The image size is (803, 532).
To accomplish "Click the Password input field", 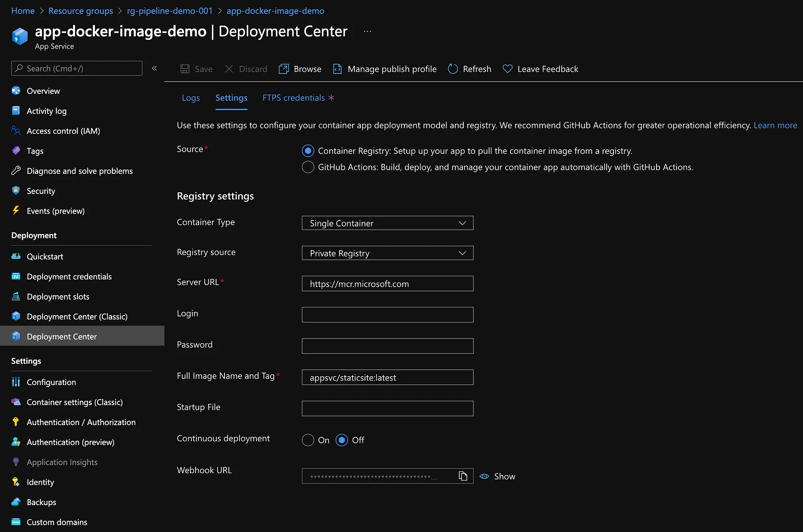I will click(387, 346).
